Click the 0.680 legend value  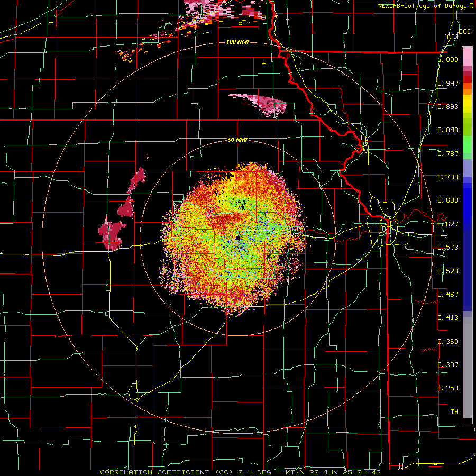click(x=448, y=200)
